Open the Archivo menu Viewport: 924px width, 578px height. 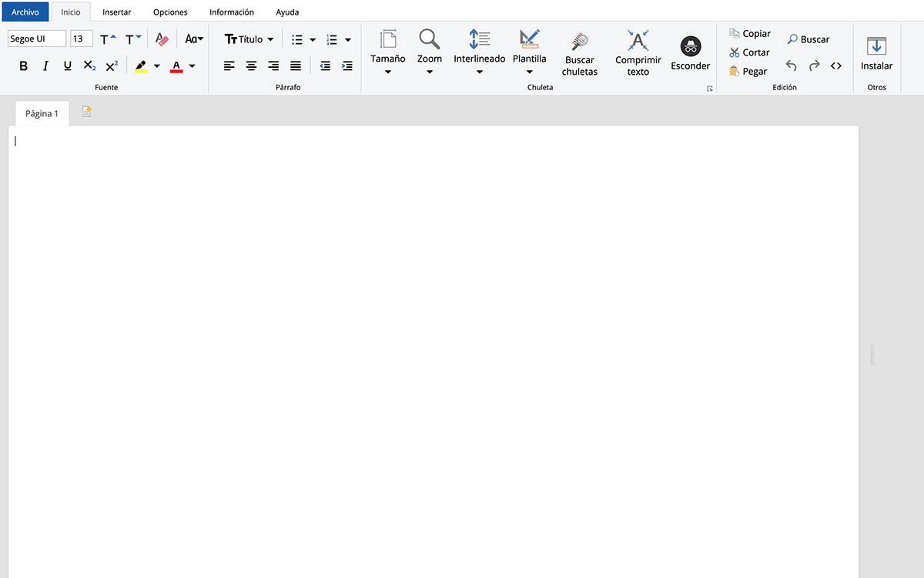click(25, 12)
